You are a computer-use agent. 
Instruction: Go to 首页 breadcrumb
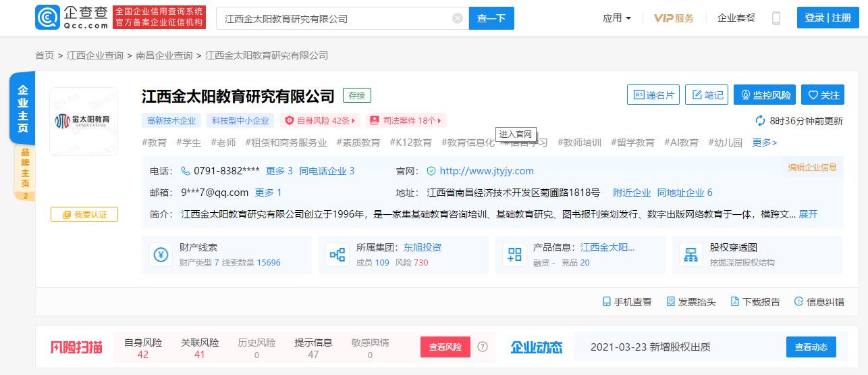pos(45,55)
